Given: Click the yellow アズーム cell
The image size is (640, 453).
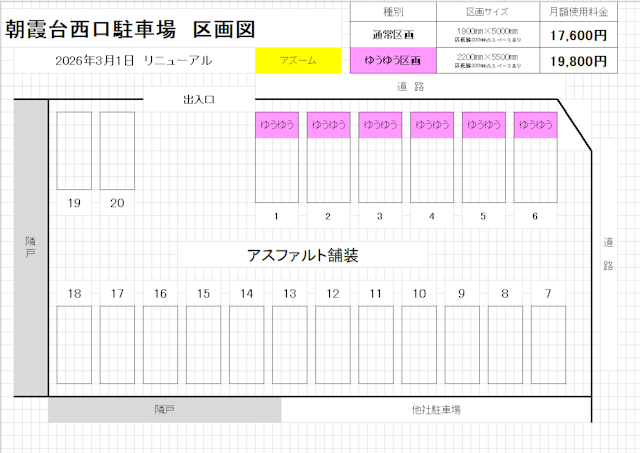Looking at the screenshot, I should click(x=300, y=61).
